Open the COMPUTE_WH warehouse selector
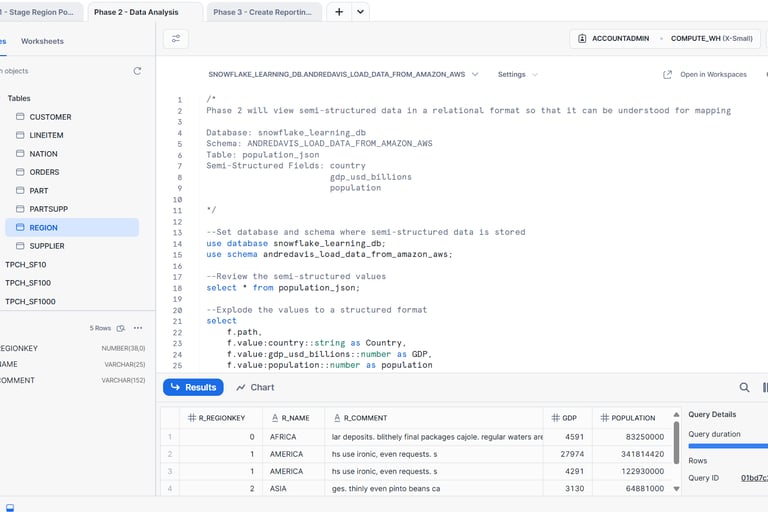Image resolution: width=768 pixels, height=512 pixels. coord(711,38)
